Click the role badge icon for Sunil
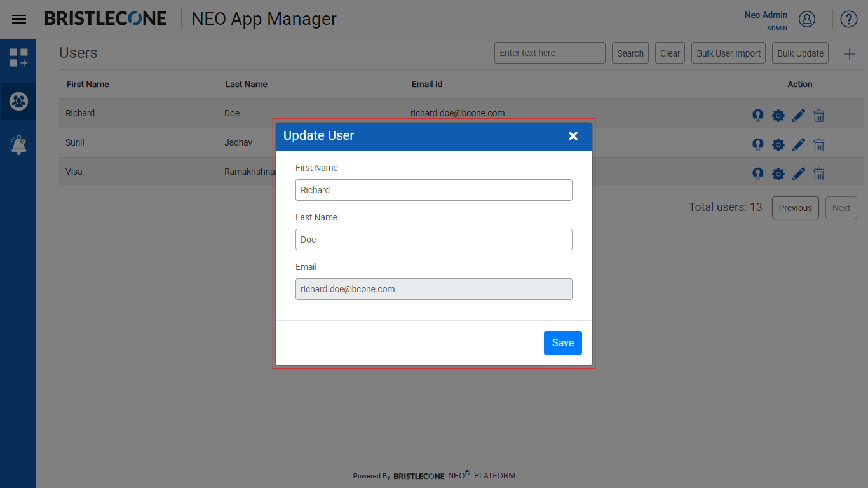Screen dimensions: 868x488 tap(757, 144)
